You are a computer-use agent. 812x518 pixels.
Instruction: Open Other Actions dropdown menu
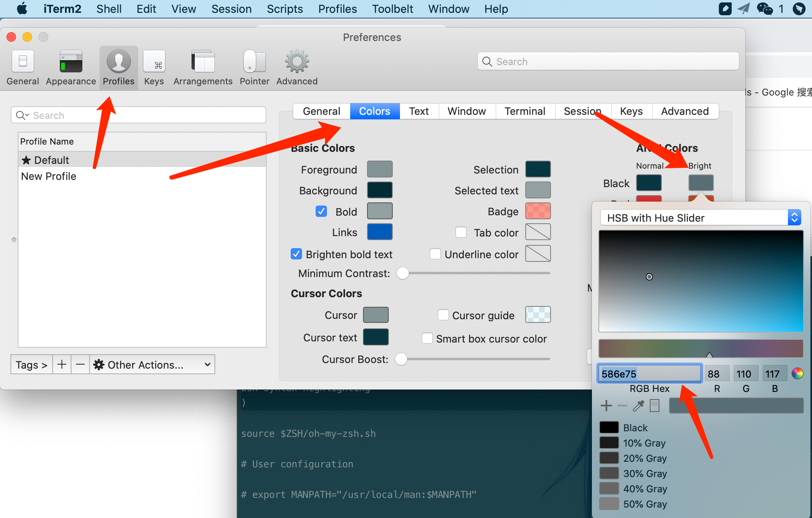[152, 365]
